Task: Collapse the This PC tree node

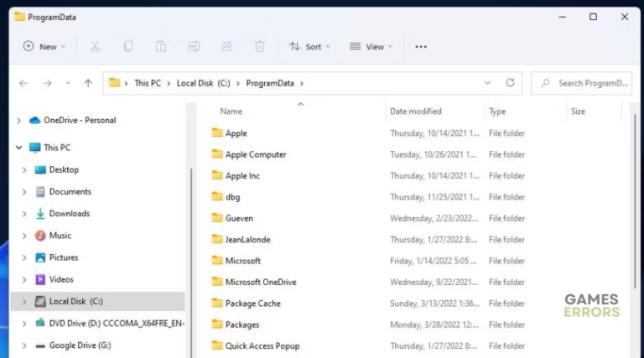Action: (x=18, y=148)
